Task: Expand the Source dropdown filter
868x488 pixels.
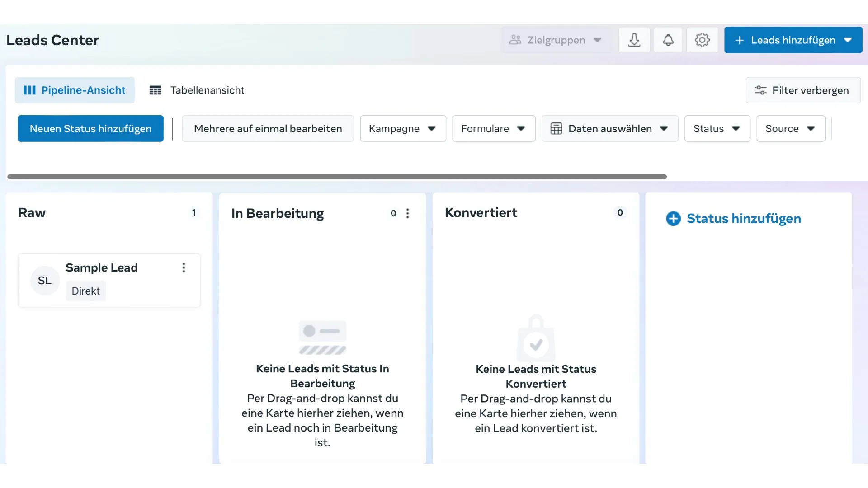Action: 789,128
